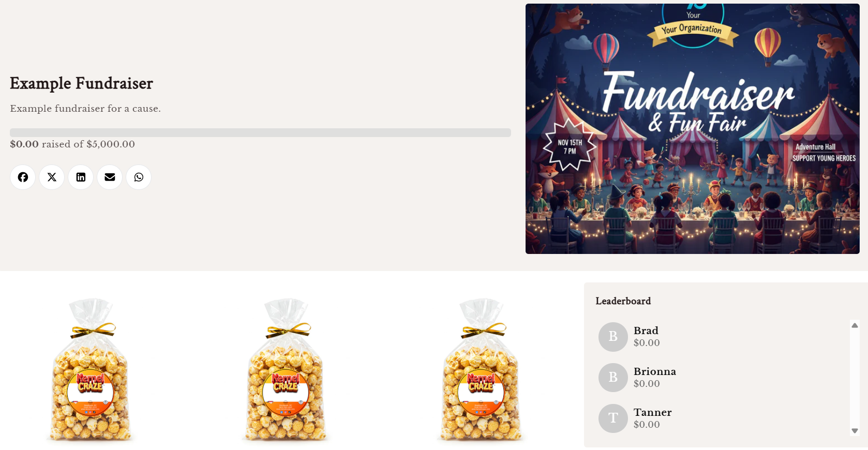
Task: Open the first Kernel Craze popcorn product
Action: pos(91,370)
